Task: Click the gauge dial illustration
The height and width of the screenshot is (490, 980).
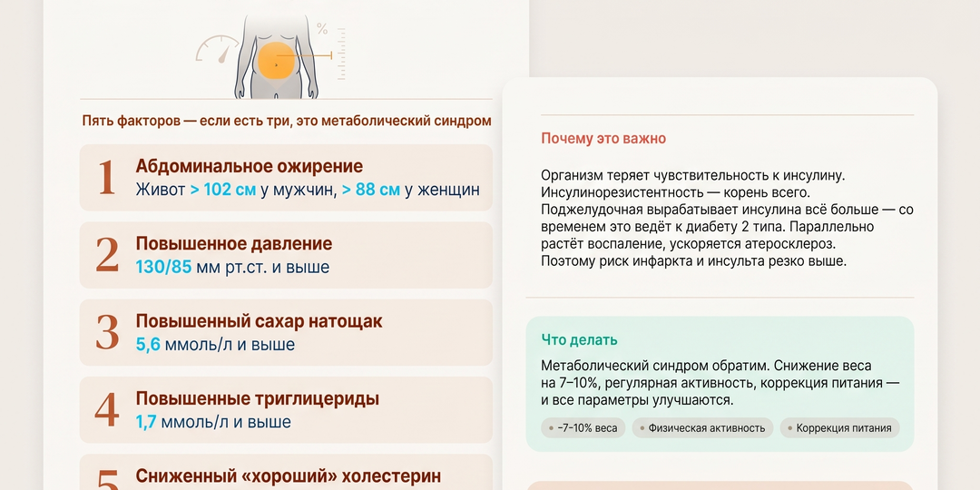Action: click(218, 50)
